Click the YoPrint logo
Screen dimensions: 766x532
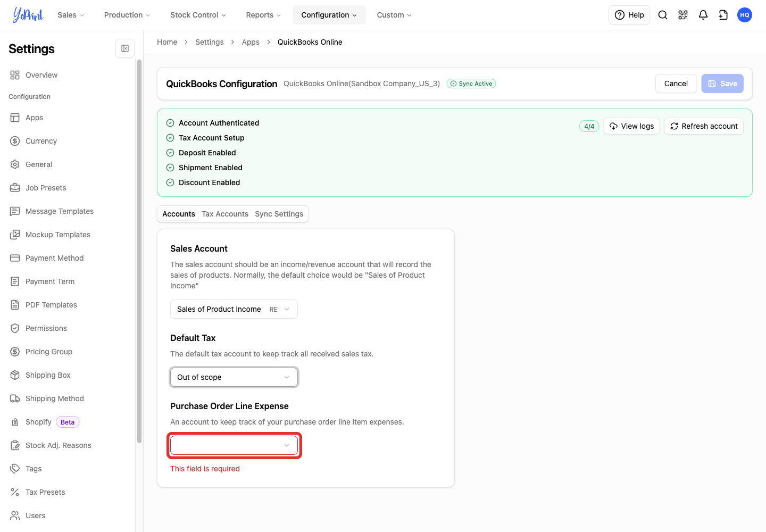(x=28, y=15)
